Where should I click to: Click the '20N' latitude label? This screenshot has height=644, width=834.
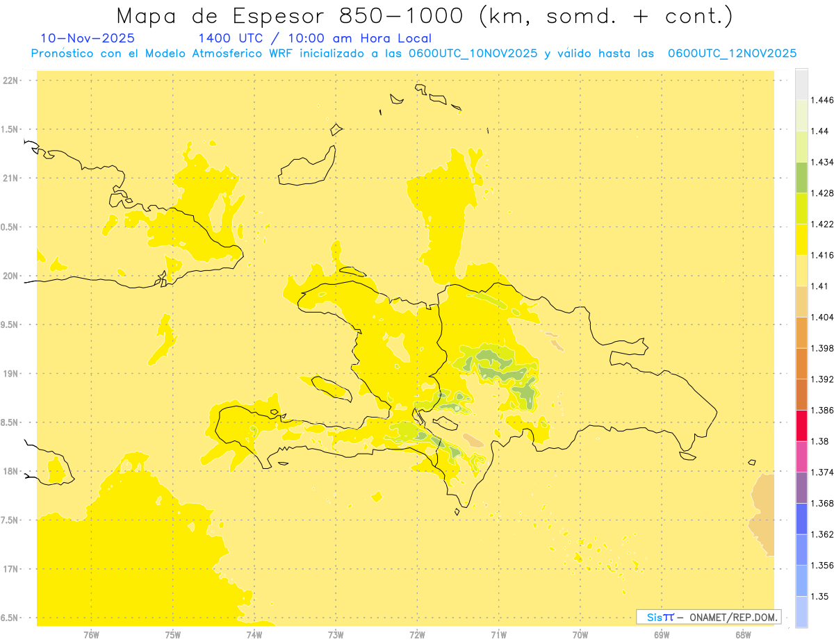[x=11, y=276]
